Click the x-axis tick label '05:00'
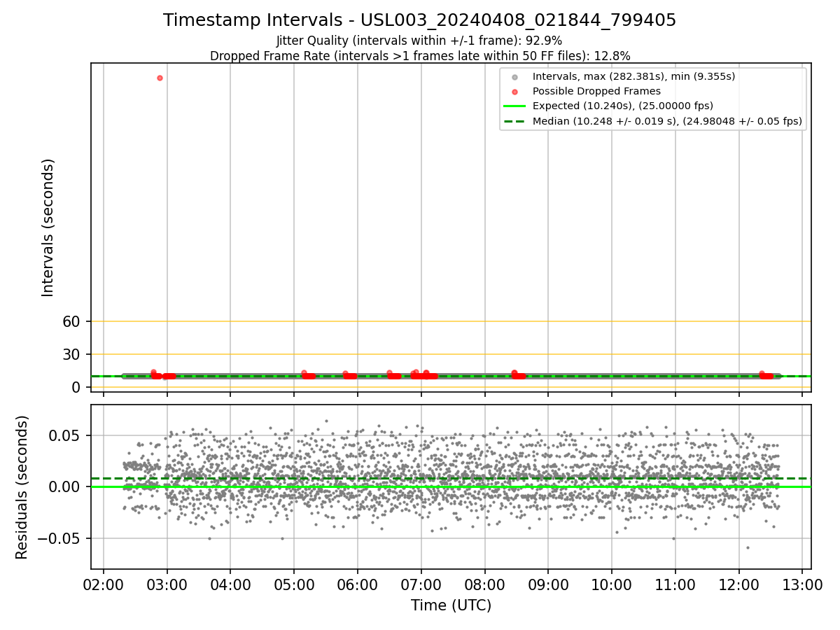 coord(294,584)
